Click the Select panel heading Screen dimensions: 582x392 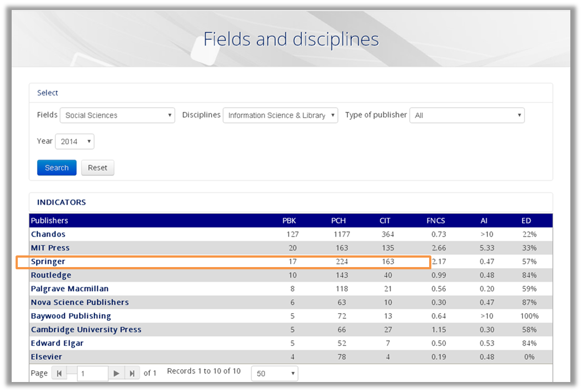[x=47, y=93]
